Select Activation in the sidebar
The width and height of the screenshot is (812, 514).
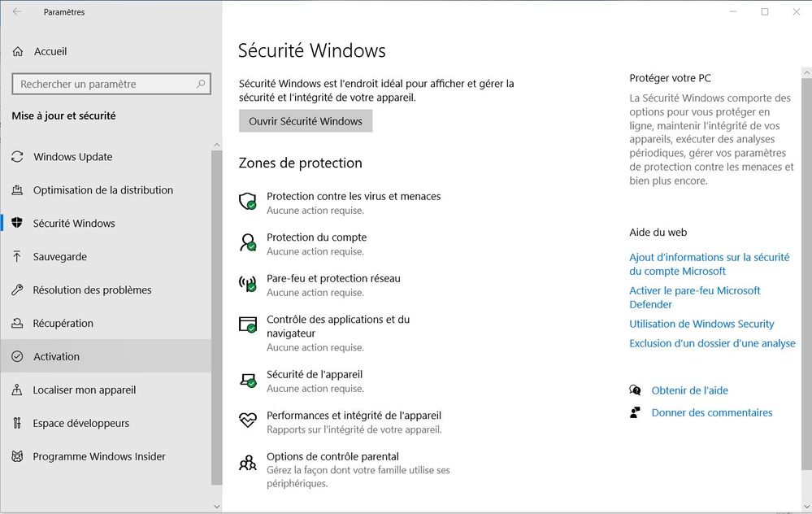(x=56, y=356)
